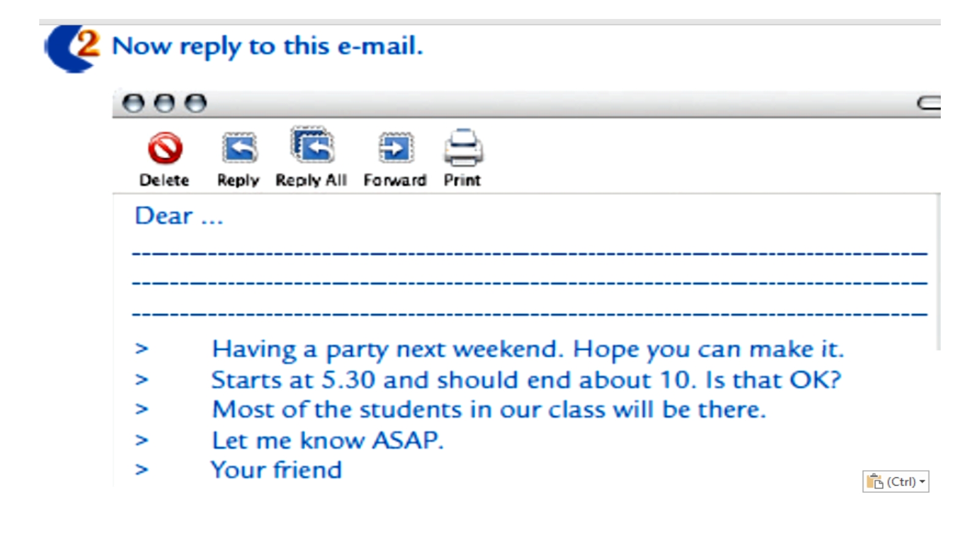This screenshot has width=980, height=551.
Task: Minimize the e-mail window using the middle title button
Action: [x=164, y=103]
